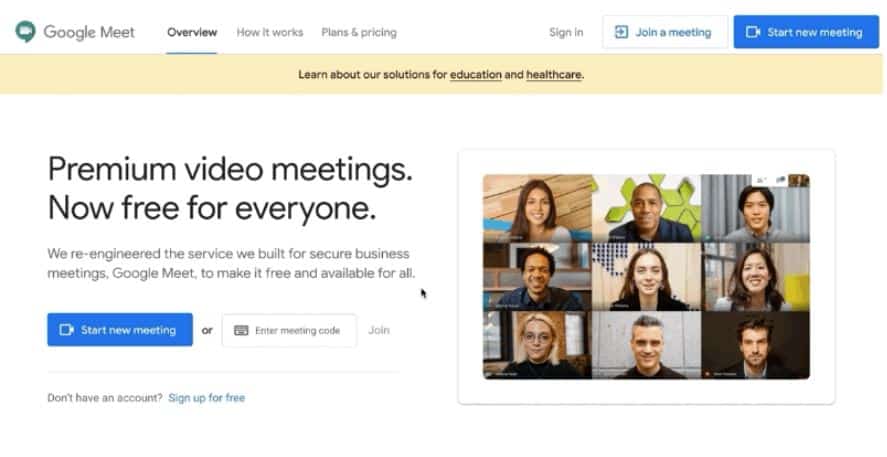Viewport: 887px width, 457px height.
Task: Click the Google Meet wordmark text
Action: pyautogui.click(x=89, y=32)
